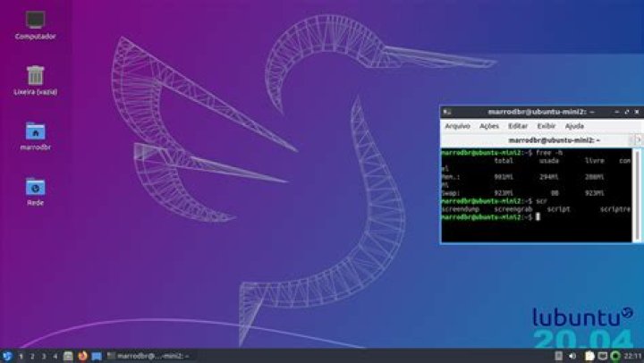Click the blue show desktop panel icon
Image resolution: width=644 pixels, height=363 pixels.
coord(97,356)
